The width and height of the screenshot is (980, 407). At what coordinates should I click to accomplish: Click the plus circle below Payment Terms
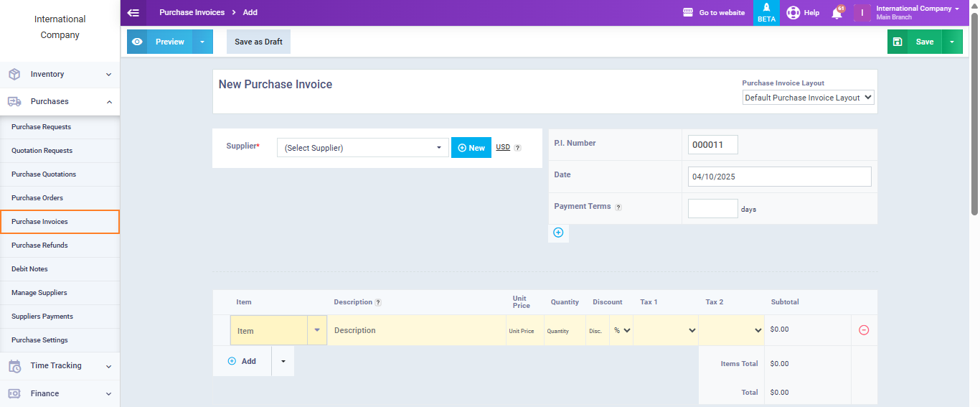tap(558, 233)
